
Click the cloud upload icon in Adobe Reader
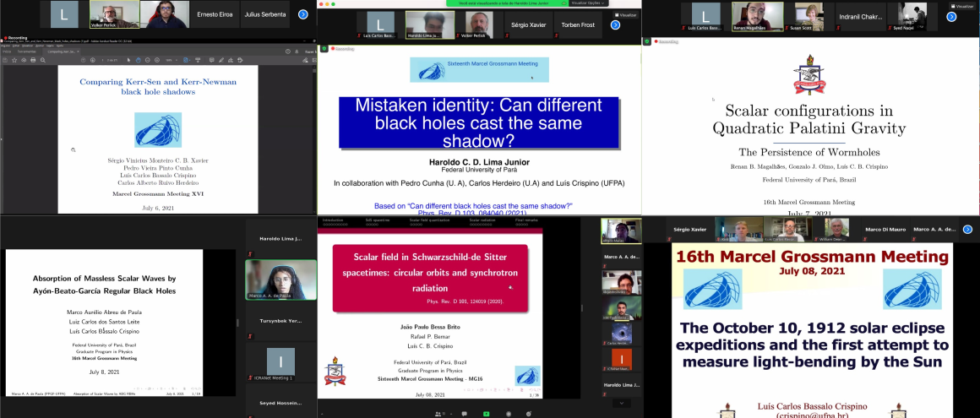[24, 60]
